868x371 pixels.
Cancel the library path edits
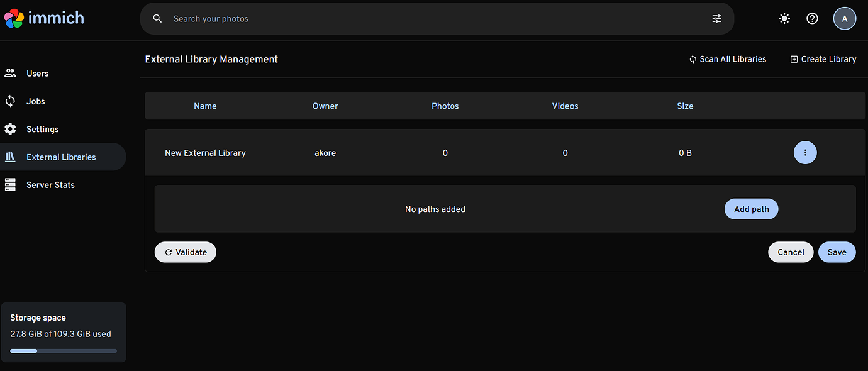click(x=791, y=252)
